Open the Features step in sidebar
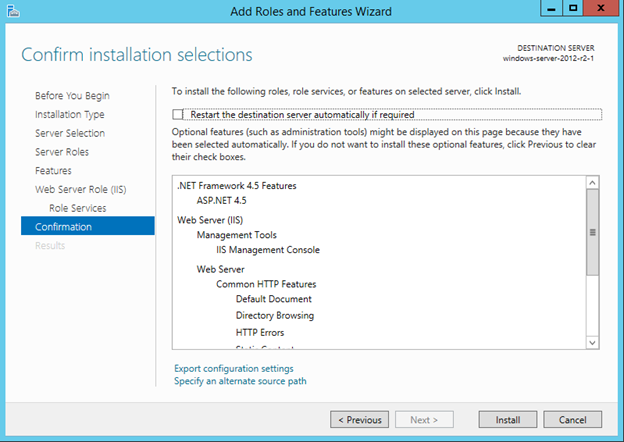 pyautogui.click(x=53, y=171)
